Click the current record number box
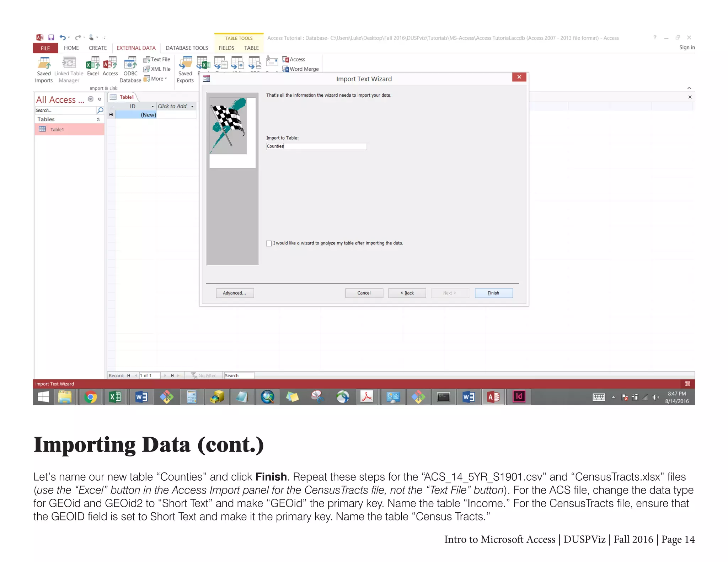 pyautogui.click(x=150, y=375)
